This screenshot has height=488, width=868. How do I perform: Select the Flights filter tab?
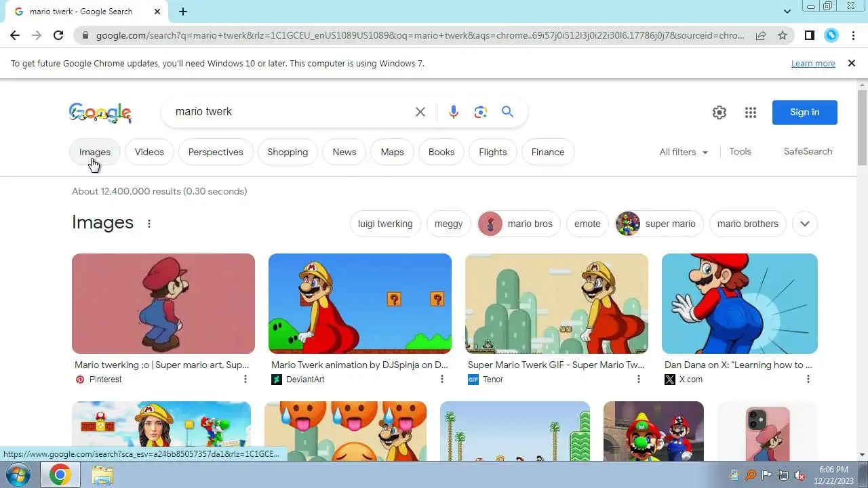493,152
